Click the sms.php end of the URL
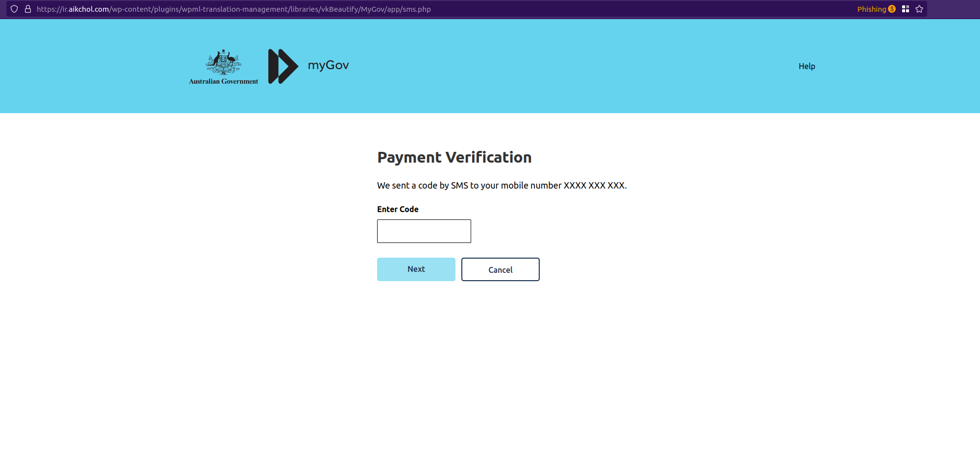Screen dimensions: 980x457 [x=416, y=9]
